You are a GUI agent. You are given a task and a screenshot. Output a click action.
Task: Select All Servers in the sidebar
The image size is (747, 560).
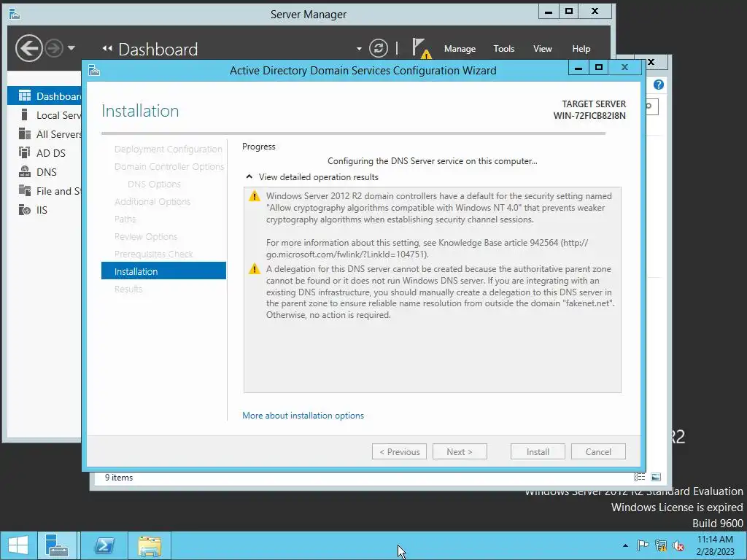tap(44, 134)
